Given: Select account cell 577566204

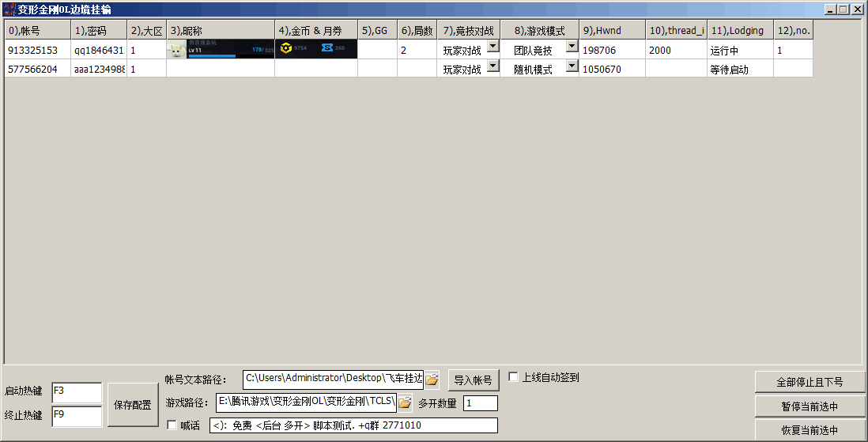Looking at the screenshot, I should (38, 70).
